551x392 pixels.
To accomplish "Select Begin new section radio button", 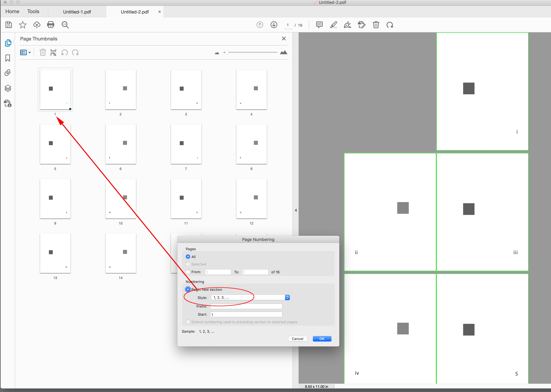I will (188, 289).
